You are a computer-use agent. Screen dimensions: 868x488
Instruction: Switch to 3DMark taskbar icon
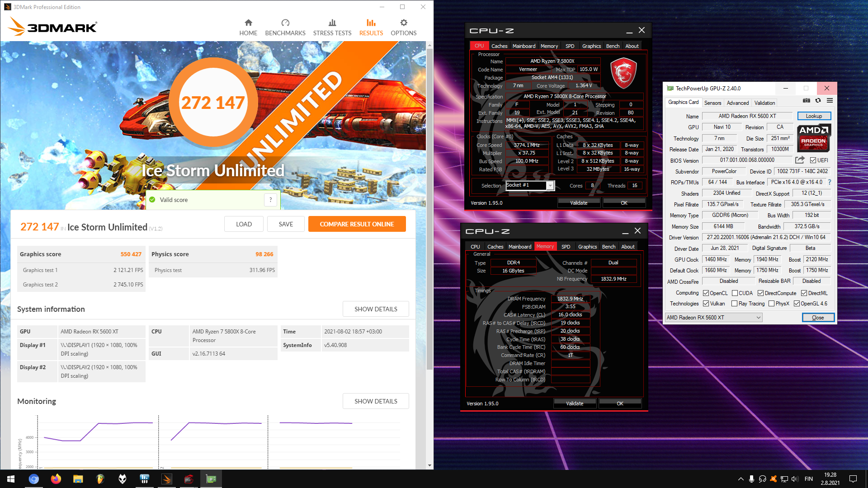167,479
